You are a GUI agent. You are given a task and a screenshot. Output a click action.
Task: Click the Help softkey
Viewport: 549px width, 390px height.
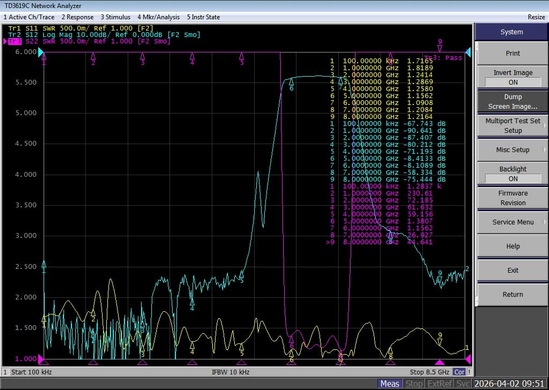(513, 246)
